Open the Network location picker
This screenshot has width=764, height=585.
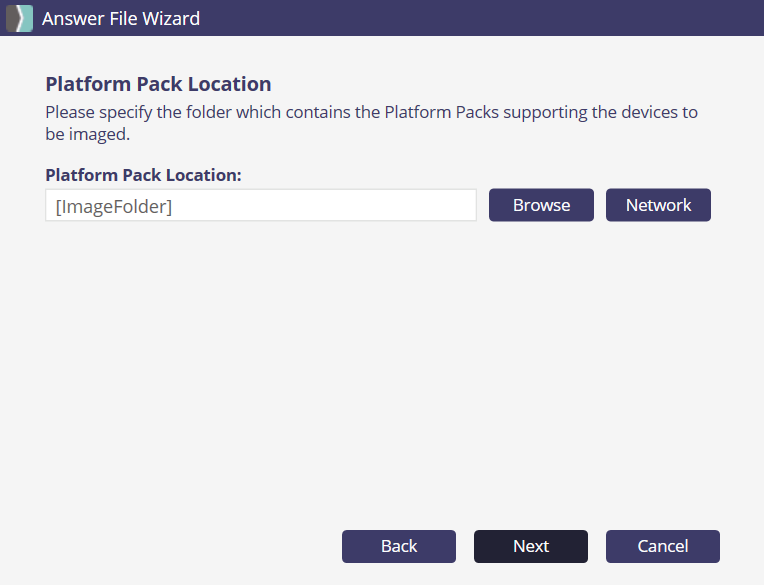click(658, 205)
